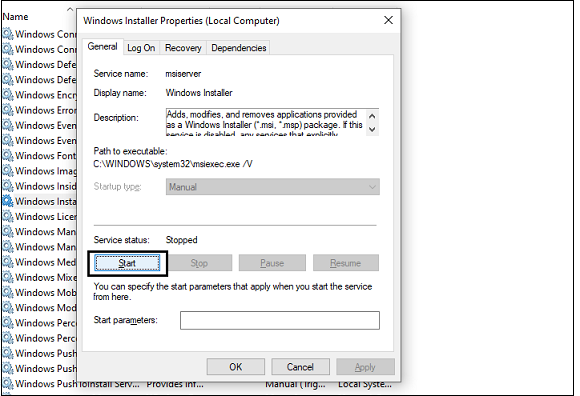Click the gear icon for Windows Erro service
Viewport: 580px width, 396px height.
tap(8, 110)
